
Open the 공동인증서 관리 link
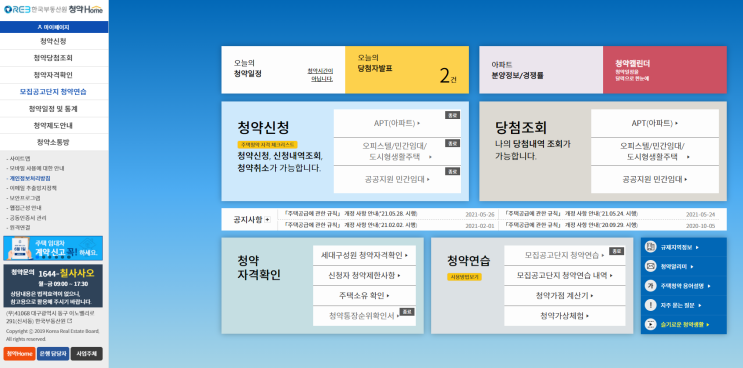27,218
